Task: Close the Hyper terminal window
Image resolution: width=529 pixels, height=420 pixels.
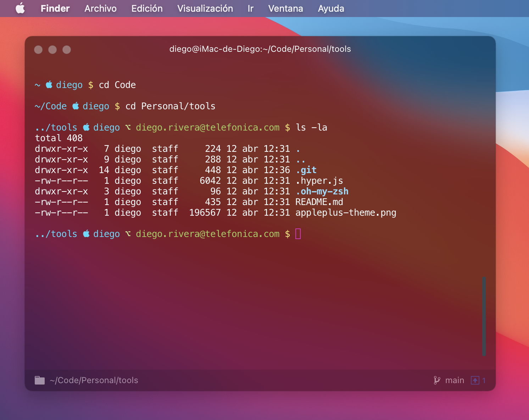Action: tap(38, 50)
